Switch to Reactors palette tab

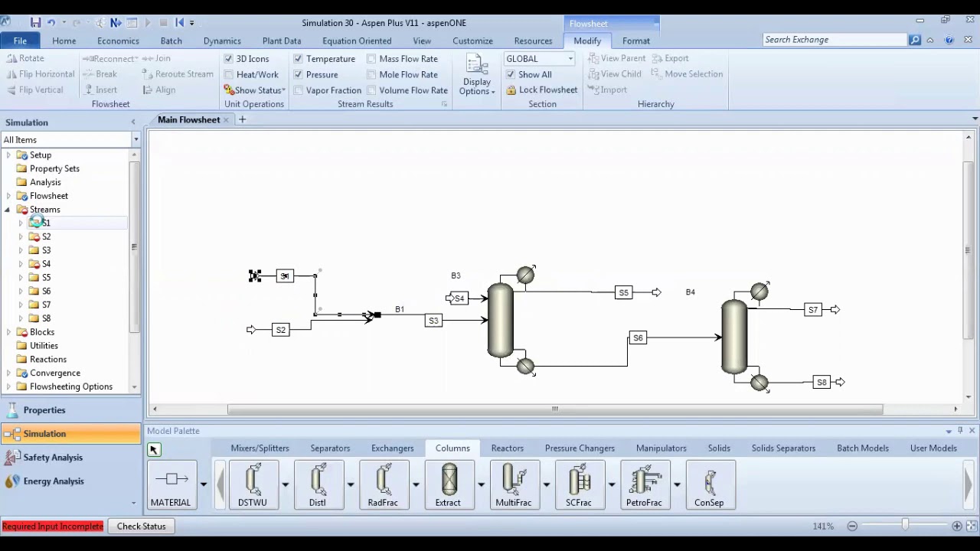click(x=508, y=448)
